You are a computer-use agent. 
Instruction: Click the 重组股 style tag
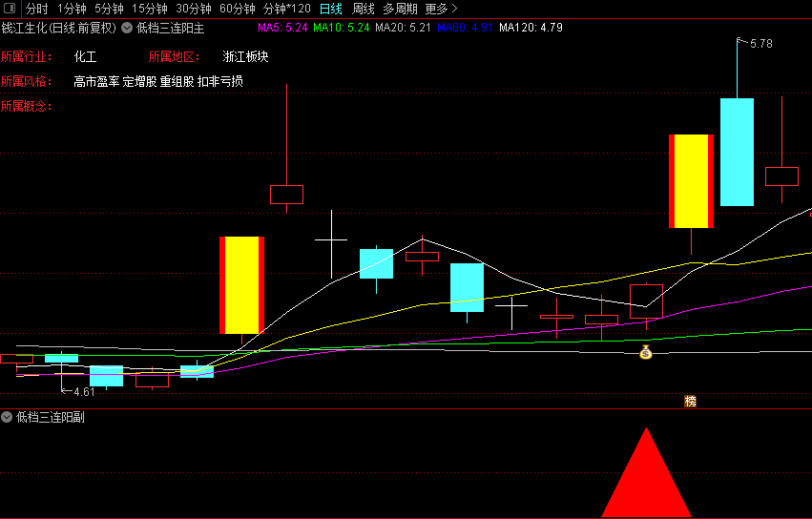177,81
